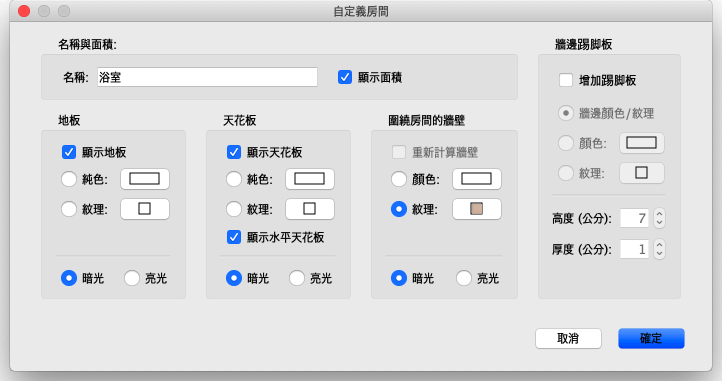The width and height of the screenshot is (722, 381).
Task: Open baseboard 顏色 swatch button
Action: pos(642,143)
